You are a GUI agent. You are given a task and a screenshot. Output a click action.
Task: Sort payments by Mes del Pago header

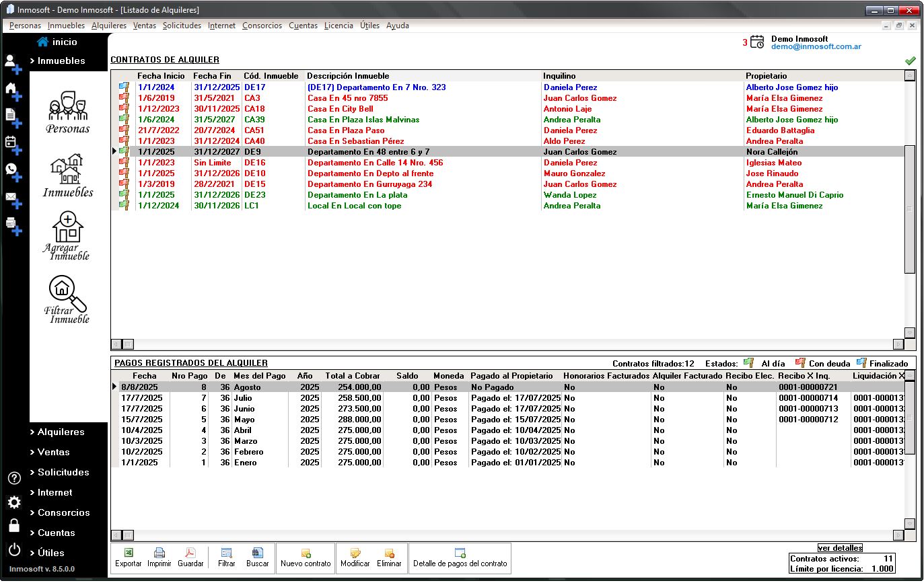point(260,376)
